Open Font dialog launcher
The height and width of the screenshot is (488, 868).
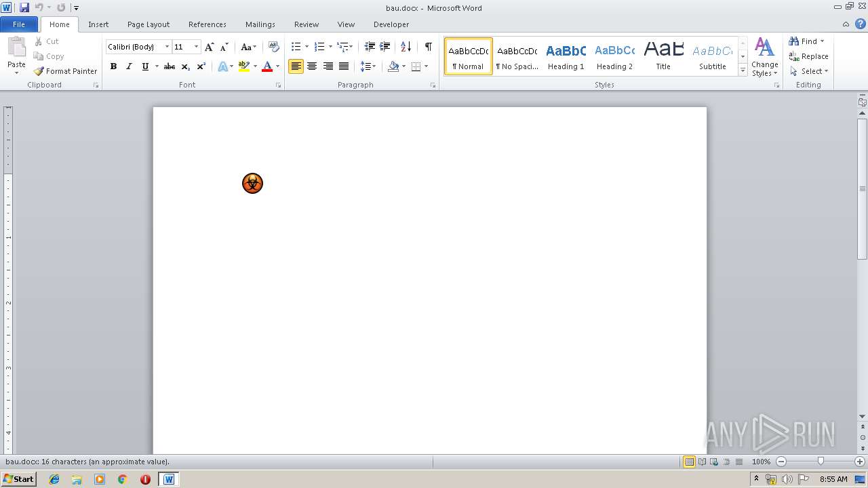tap(278, 85)
